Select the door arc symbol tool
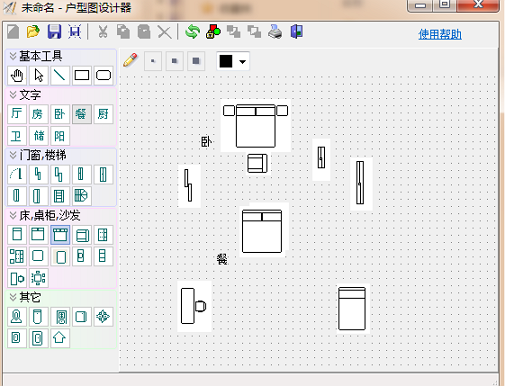The height and width of the screenshot is (386, 505). [x=17, y=174]
